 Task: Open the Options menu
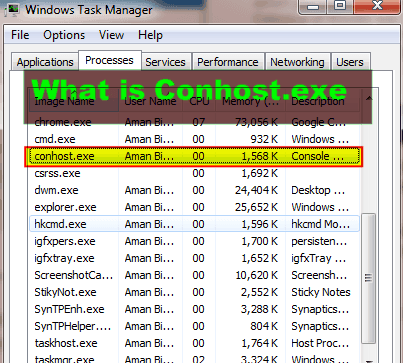64,35
